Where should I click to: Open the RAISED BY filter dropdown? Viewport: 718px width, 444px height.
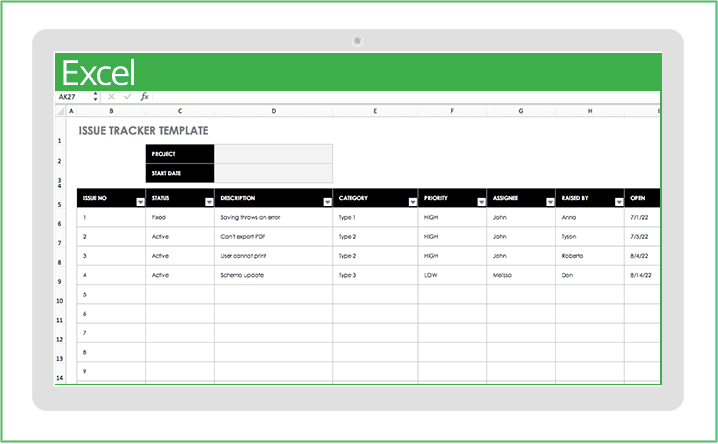(618, 202)
